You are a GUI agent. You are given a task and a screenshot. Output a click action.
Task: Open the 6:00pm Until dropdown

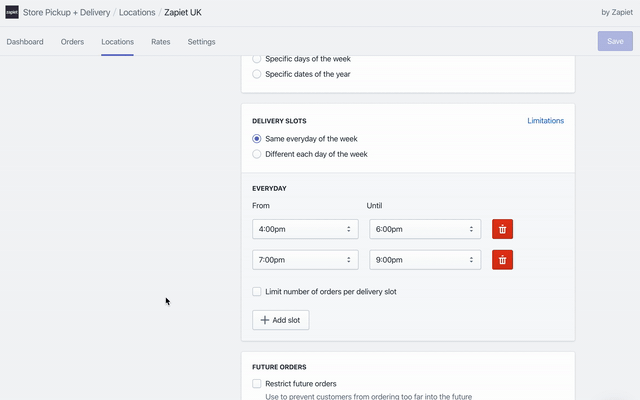click(424, 229)
